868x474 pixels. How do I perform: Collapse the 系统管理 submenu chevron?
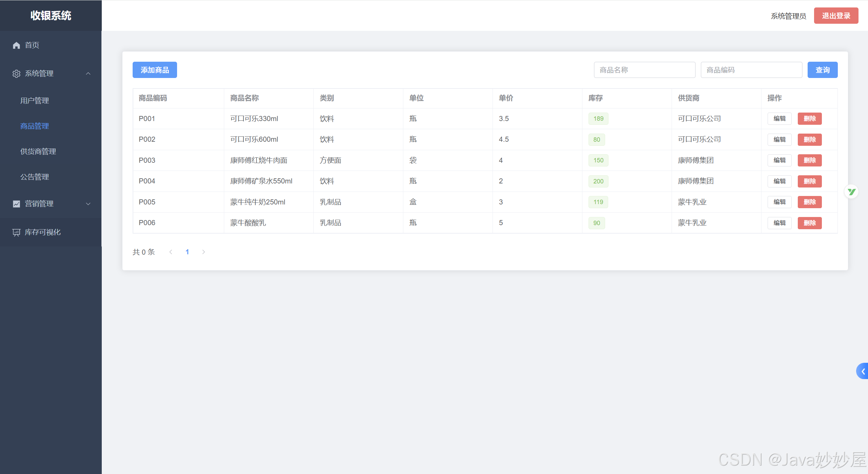88,74
